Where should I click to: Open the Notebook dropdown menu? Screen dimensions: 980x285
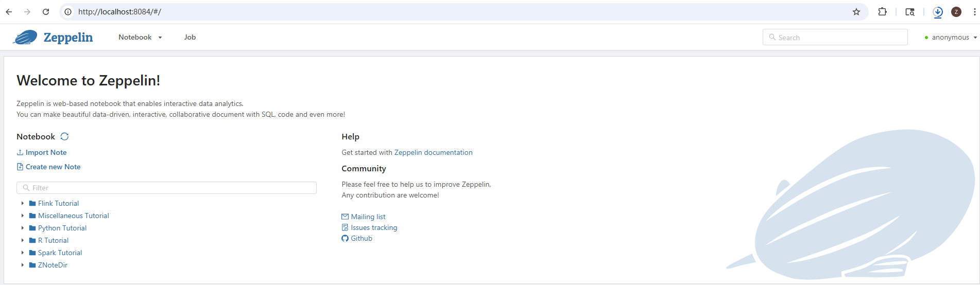(140, 37)
